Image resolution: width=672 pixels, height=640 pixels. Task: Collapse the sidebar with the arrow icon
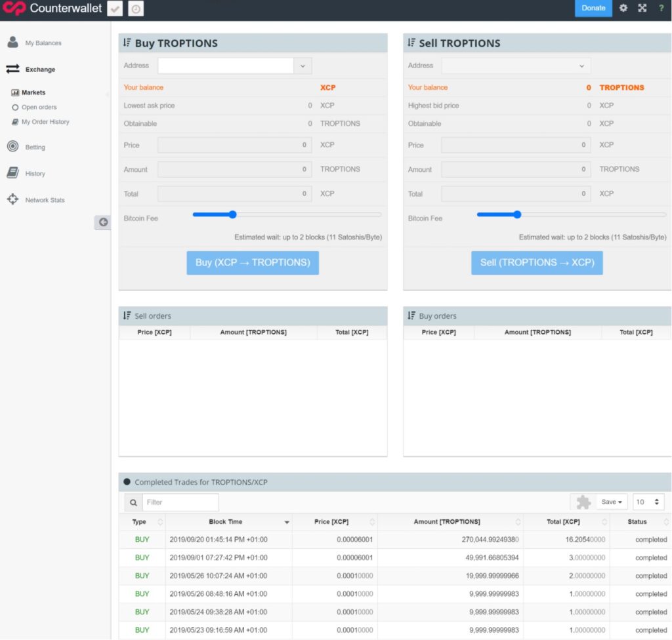tap(103, 222)
